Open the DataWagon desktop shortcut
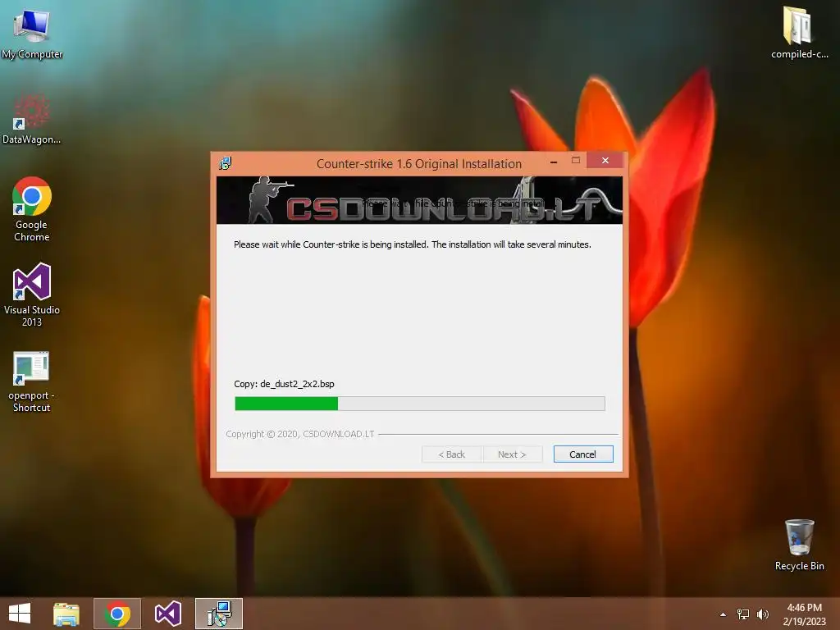This screenshot has width=840, height=630. pos(32,120)
